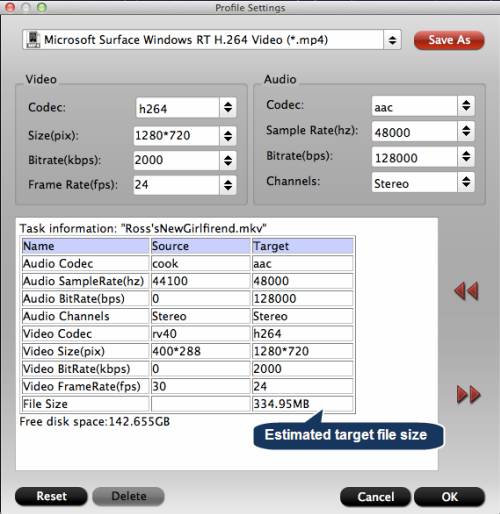
Task: Click the Cancel button
Action: (375, 497)
